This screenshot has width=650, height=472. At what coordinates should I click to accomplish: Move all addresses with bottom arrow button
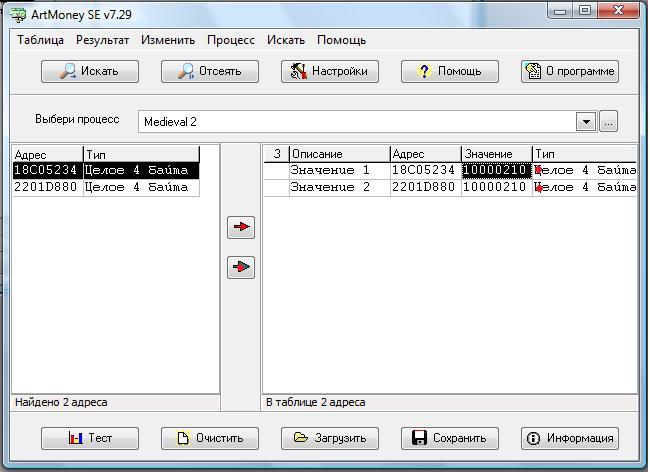(x=241, y=267)
